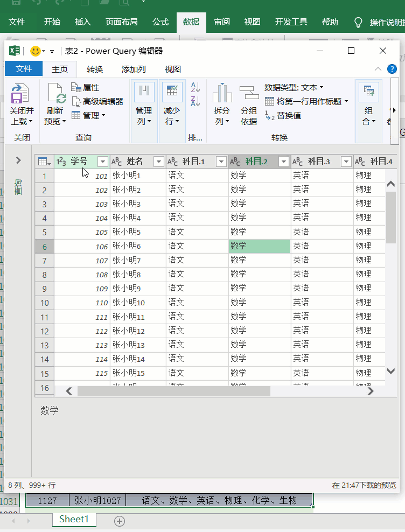Open the Excel 开发工具 ribbon tab

[x=291, y=22]
